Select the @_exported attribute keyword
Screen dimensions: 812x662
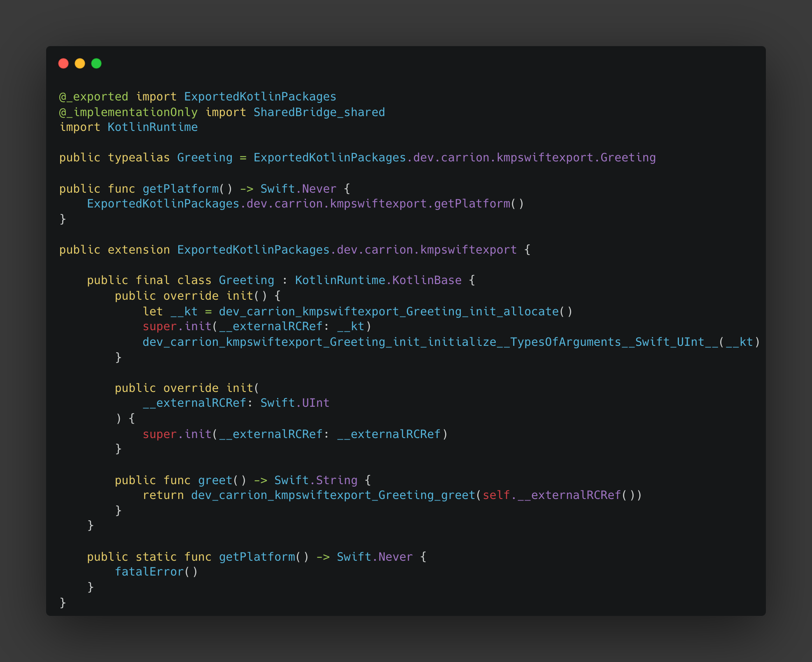coord(94,96)
